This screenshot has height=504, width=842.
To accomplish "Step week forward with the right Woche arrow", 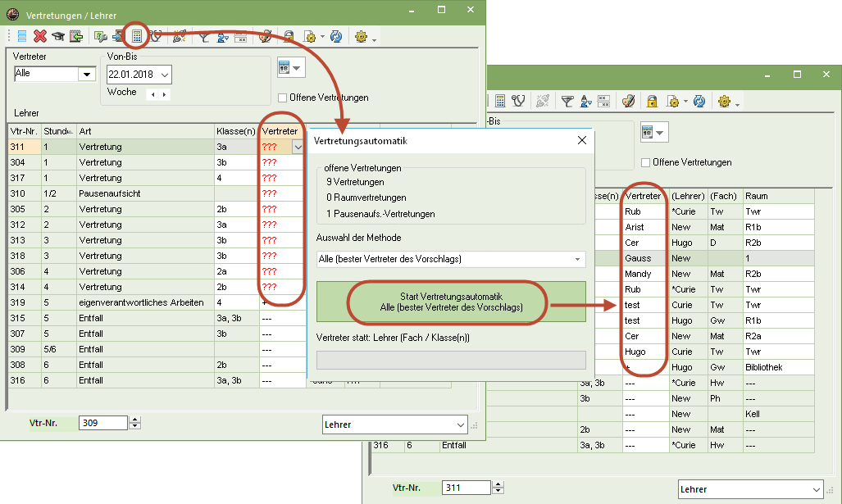I will pyautogui.click(x=164, y=94).
